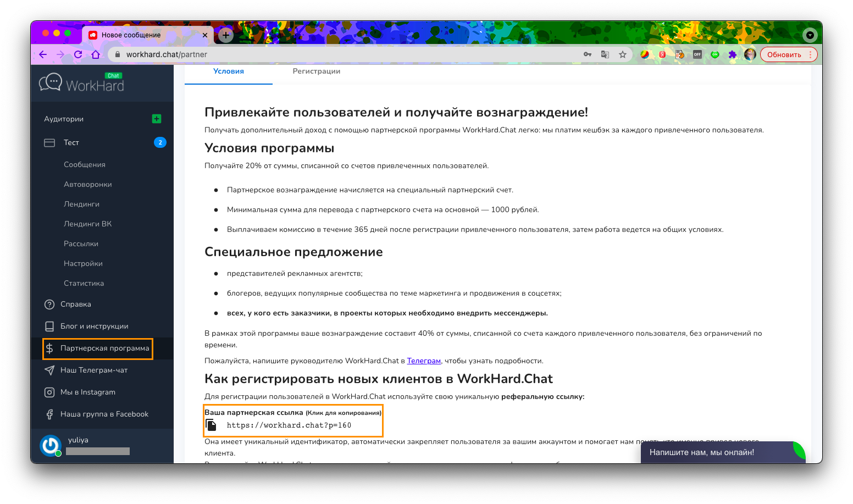Click the notification badge showing 2
Viewport: 853px width, 504px height.
[160, 142]
